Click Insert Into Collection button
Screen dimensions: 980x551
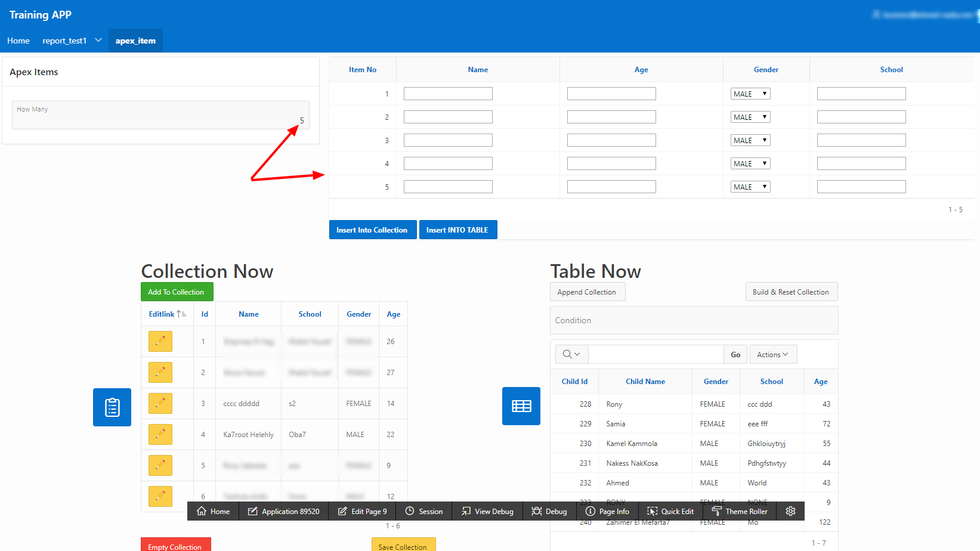pos(372,230)
